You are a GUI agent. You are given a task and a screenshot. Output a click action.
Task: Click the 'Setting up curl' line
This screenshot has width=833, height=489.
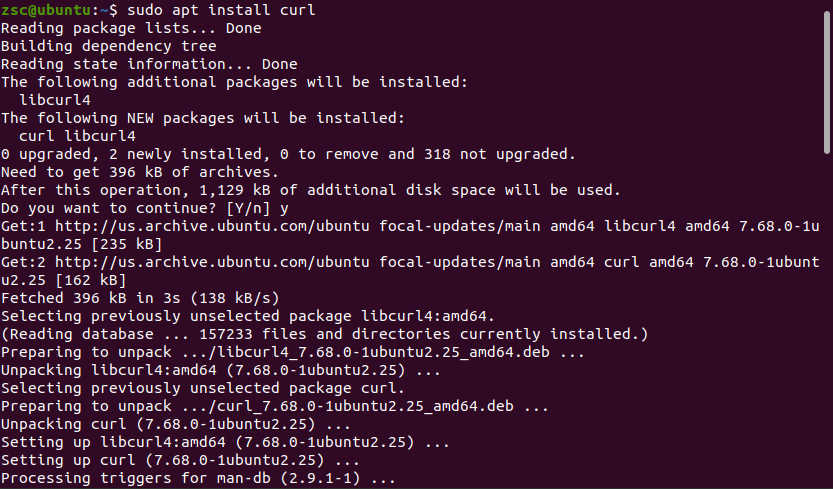pos(180,460)
